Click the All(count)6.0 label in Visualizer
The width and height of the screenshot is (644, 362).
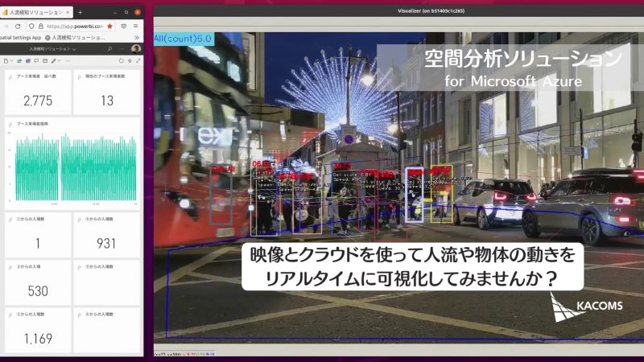click(x=184, y=39)
